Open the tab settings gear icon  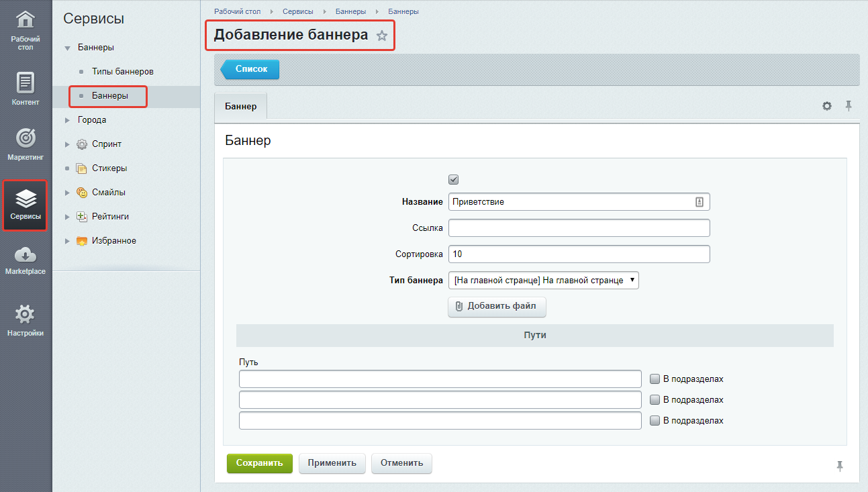(x=827, y=106)
